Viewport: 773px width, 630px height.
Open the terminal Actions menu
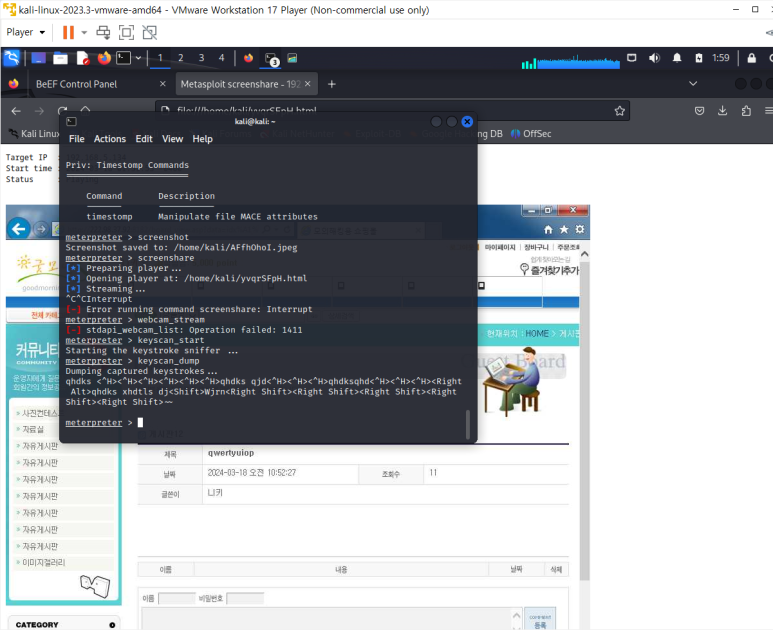[110, 139]
